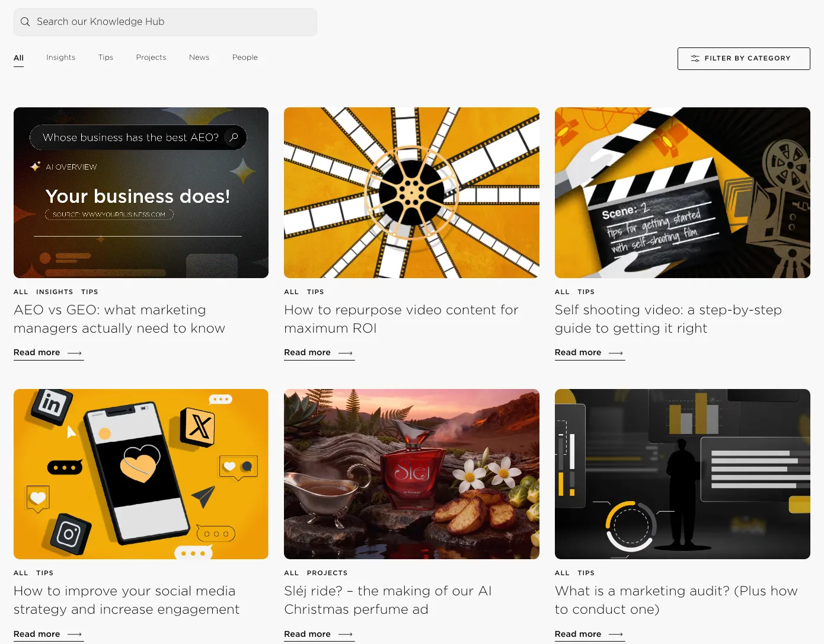Select the TIPS tag on the marketing audit article
The width and height of the screenshot is (824, 644).
(586, 573)
